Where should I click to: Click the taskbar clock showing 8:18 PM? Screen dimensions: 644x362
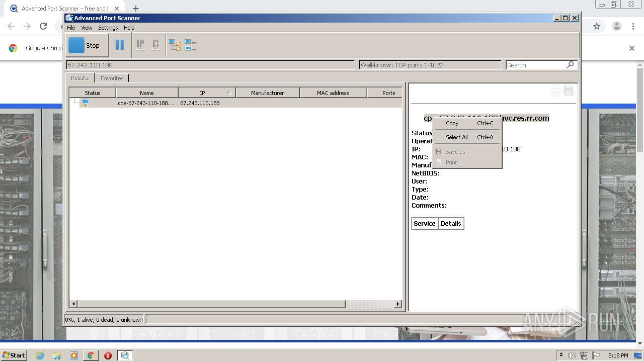pos(618,355)
